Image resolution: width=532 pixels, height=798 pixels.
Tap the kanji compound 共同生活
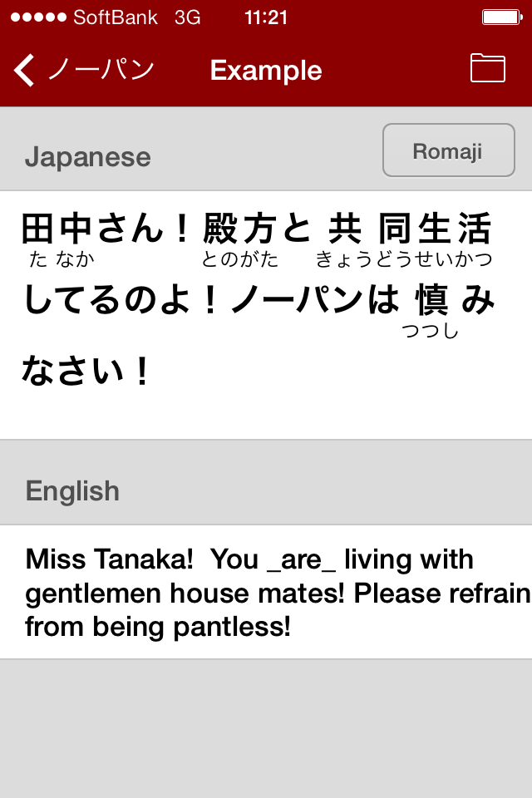409,229
